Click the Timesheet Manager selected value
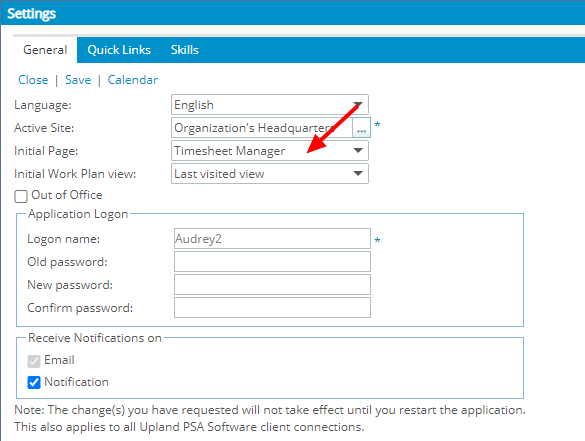585x441 pixels. tap(229, 151)
